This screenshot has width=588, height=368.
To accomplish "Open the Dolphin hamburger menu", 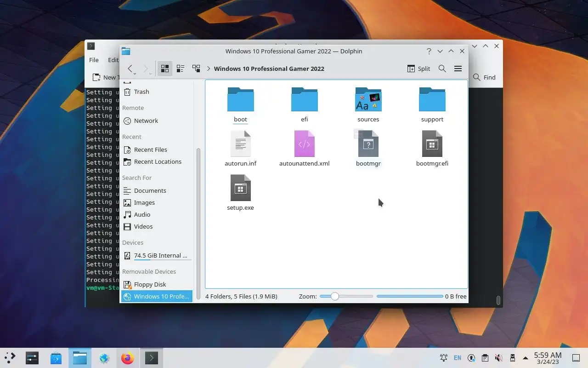I will [458, 69].
